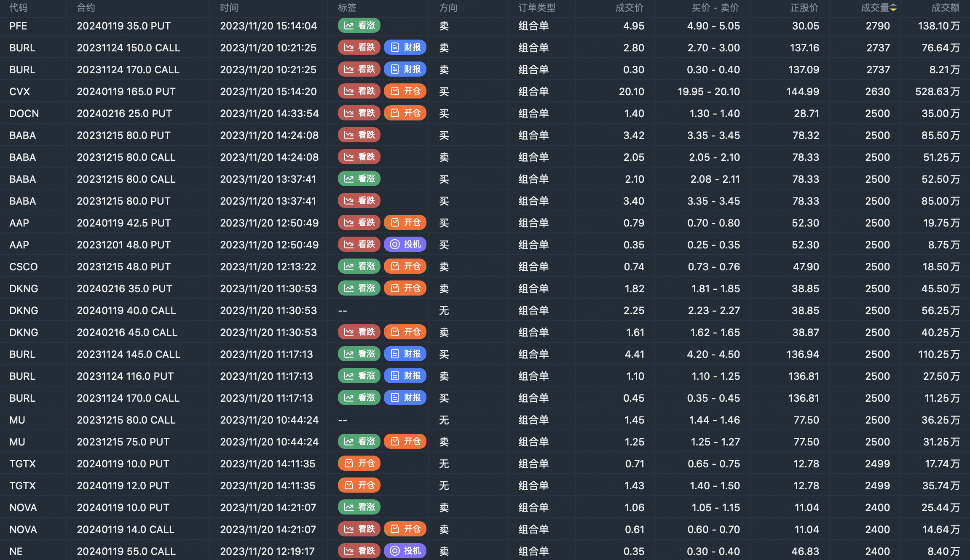Open DOCN ticker symbol

24,113
